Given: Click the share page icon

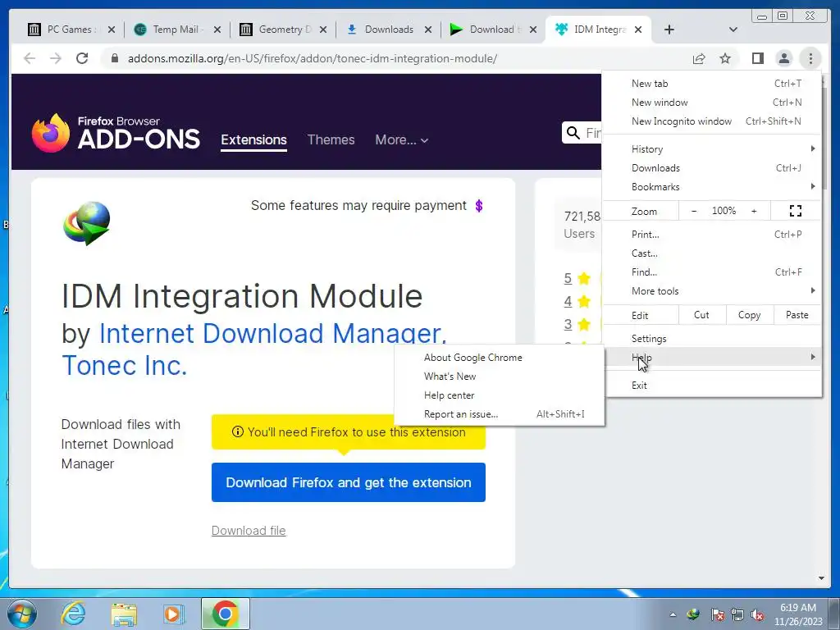Looking at the screenshot, I should click(699, 58).
